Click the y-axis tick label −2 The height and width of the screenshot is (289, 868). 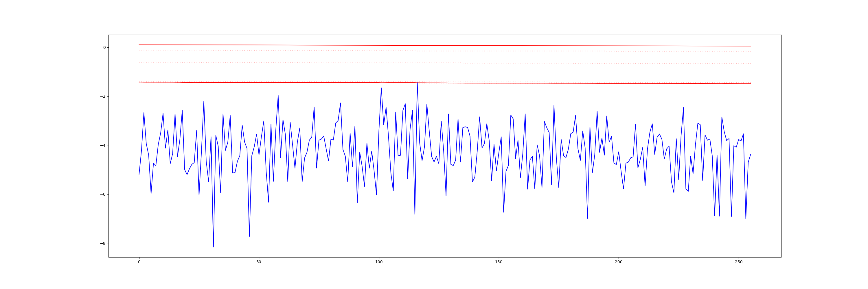coord(102,97)
